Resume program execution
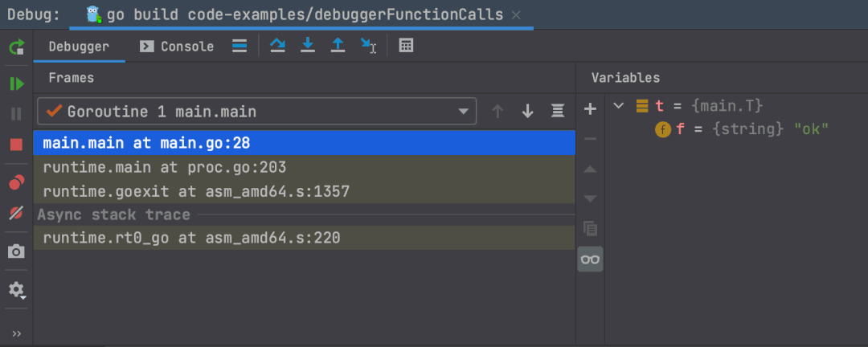The width and height of the screenshot is (868, 347). click(16, 84)
